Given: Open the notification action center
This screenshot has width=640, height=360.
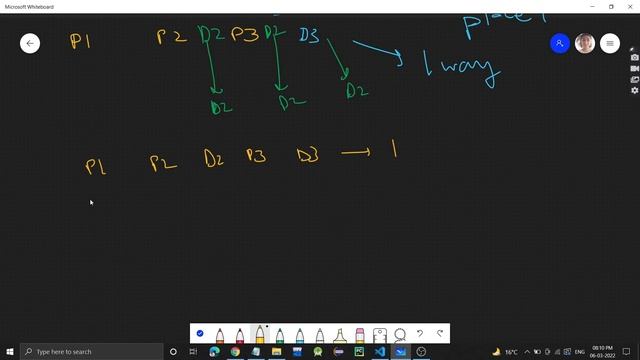Looking at the screenshot, I should click(627, 351).
